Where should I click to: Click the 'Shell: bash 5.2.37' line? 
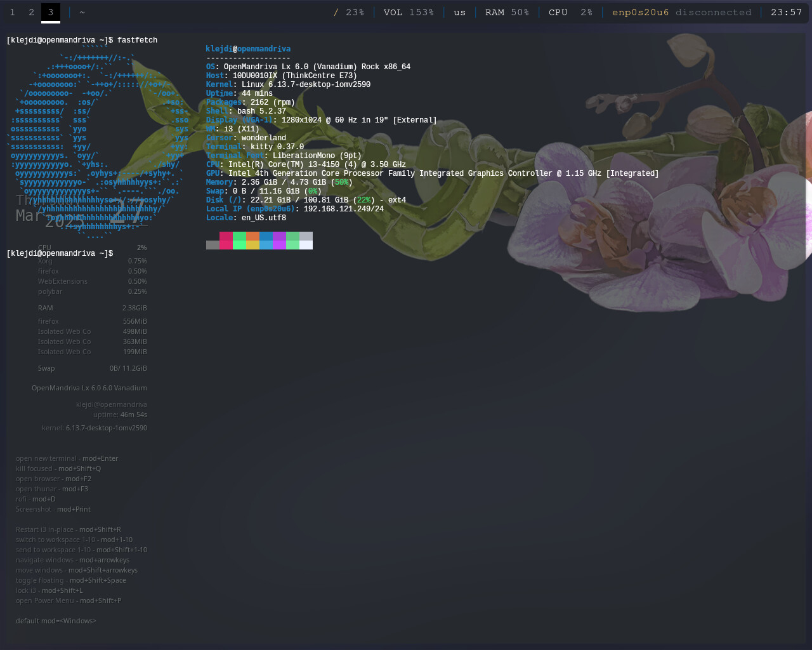click(246, 111)
